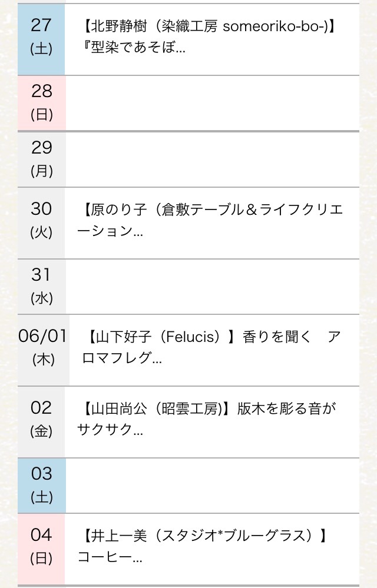
Task: Click the empty event row for 28 (日)
Action: [x=212, y=103]
